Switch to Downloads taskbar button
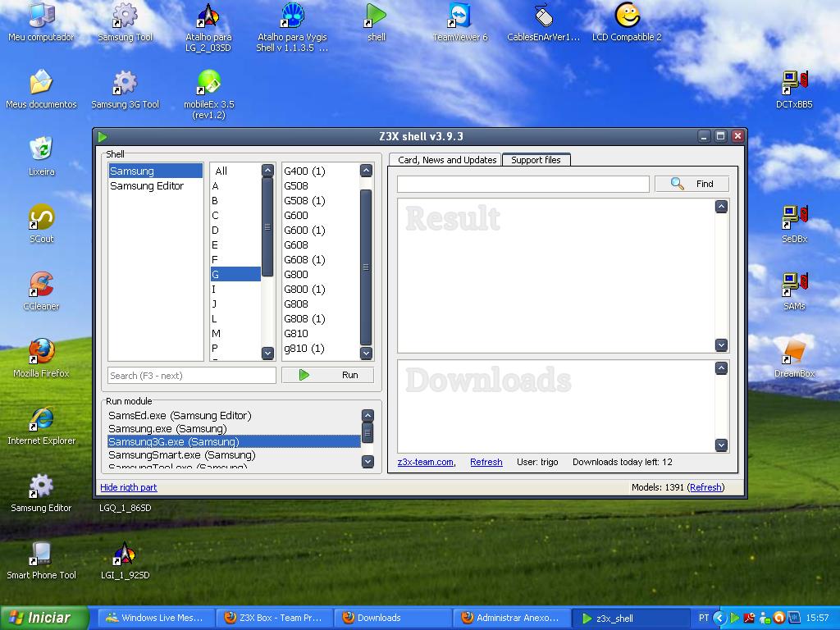Image resolution: width=840 pixels, height=630 pixels. pos(394,618)
